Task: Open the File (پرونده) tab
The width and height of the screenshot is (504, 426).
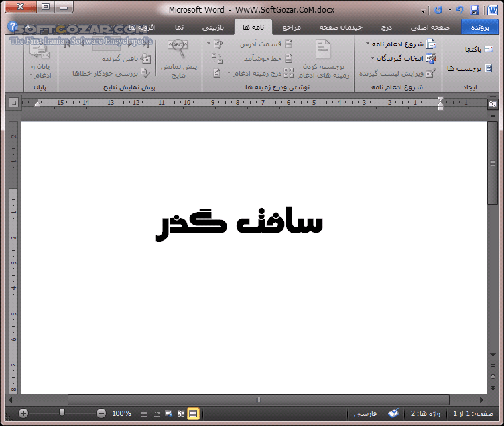Action: click(480, 28)
